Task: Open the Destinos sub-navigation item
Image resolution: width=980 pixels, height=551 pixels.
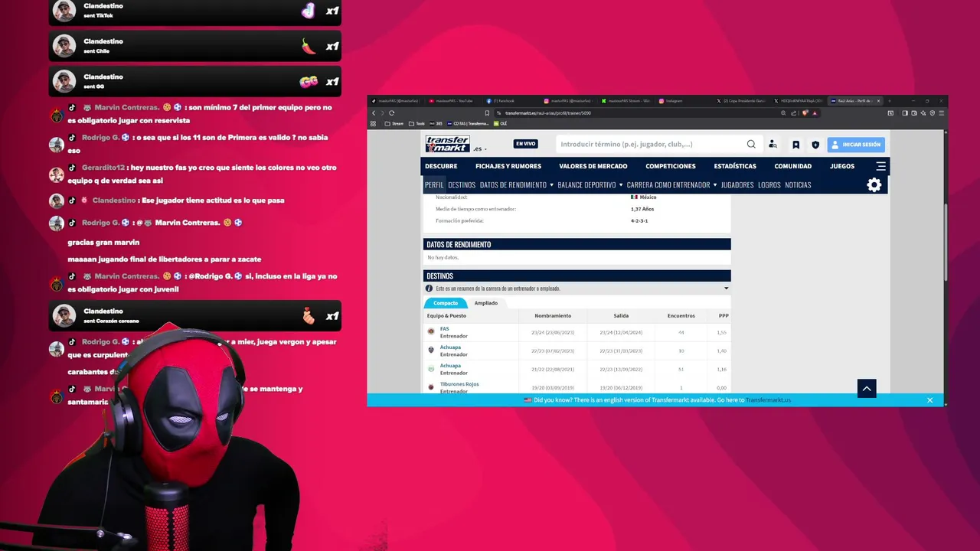Action: pyautogui.click(x=462, y=184)
